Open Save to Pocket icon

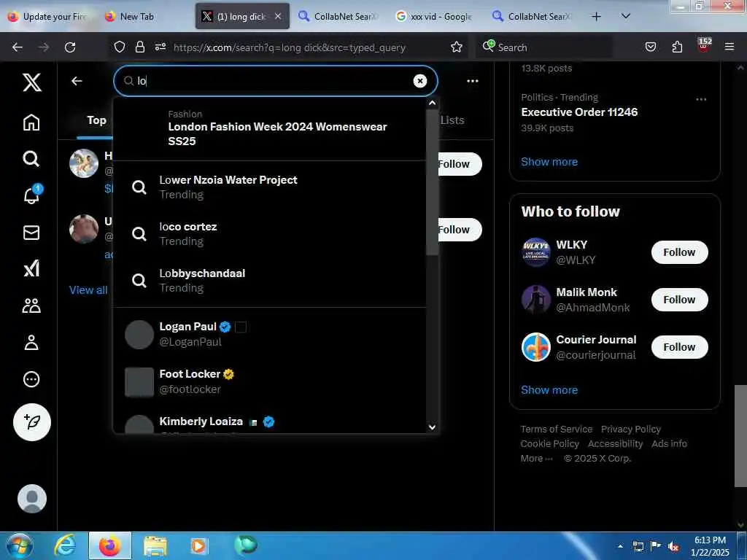(x=651, y=47)
